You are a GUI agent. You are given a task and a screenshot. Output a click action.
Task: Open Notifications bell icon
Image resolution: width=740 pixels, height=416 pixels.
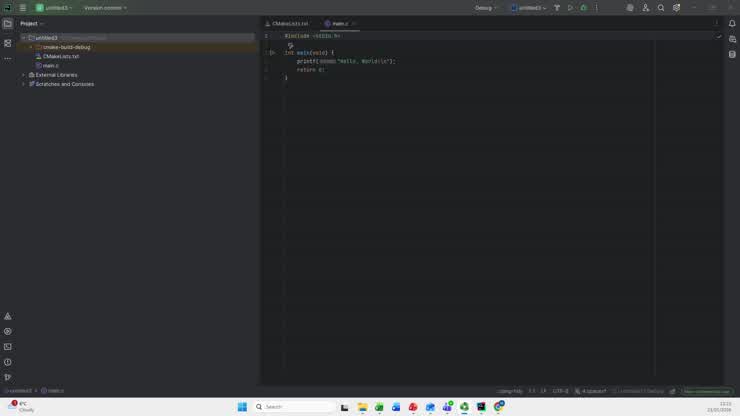[x=732, y=24]
